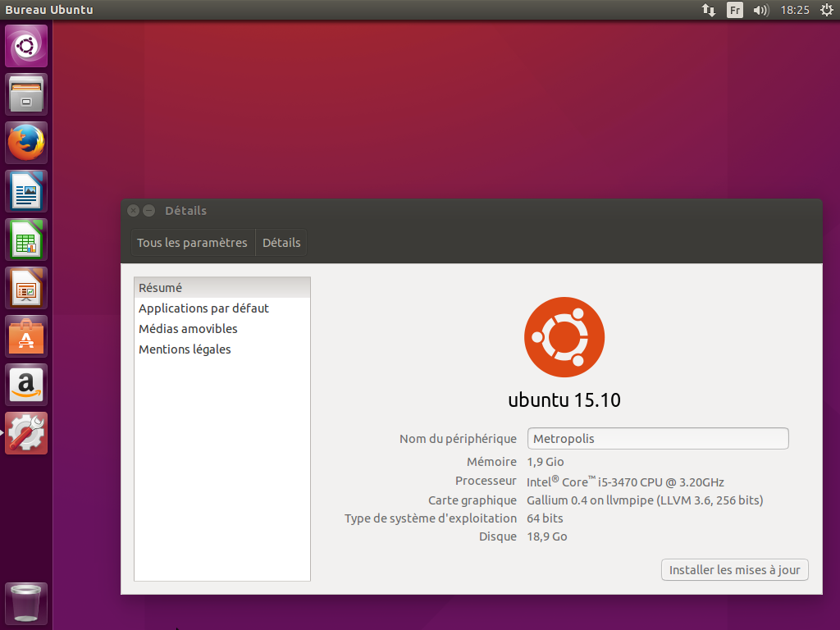This screenshot has height=630, width=840.
Task: Launch LibreOffice Calc spreadsheet
Action: (26, 240)
